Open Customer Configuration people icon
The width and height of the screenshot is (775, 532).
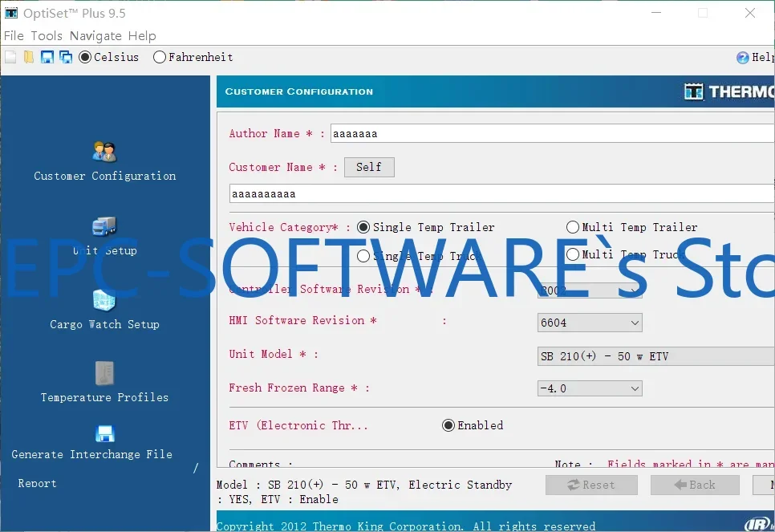[x=104, y=152]
